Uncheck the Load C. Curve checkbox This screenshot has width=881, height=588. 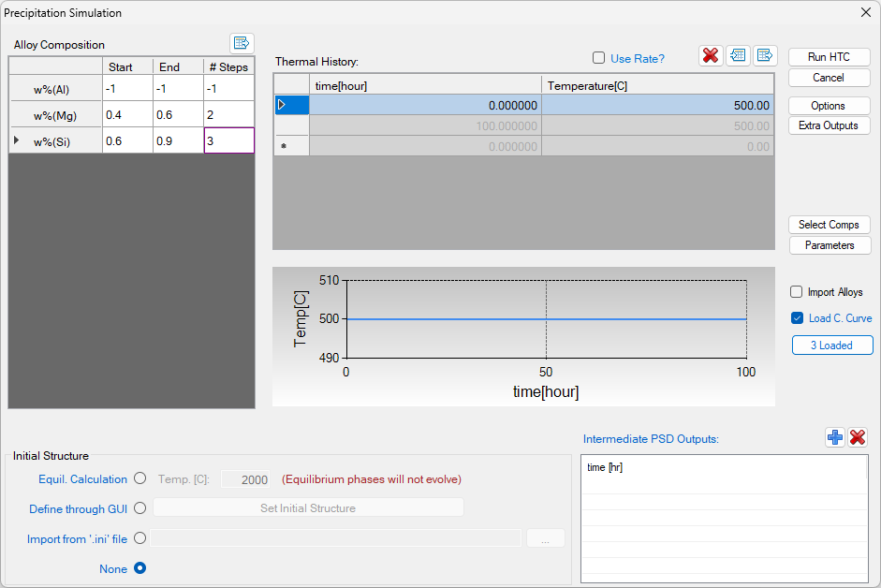pyautogui.click(x=797, y=318)
